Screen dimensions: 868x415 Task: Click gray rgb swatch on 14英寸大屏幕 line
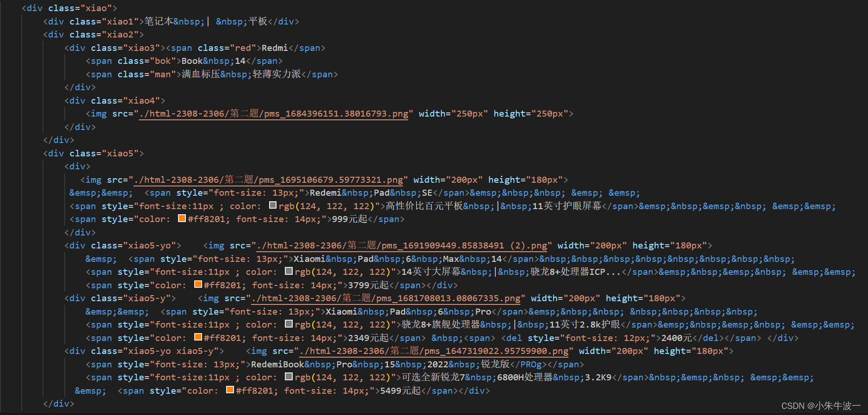pyautogui.click(x=289, y=271)
